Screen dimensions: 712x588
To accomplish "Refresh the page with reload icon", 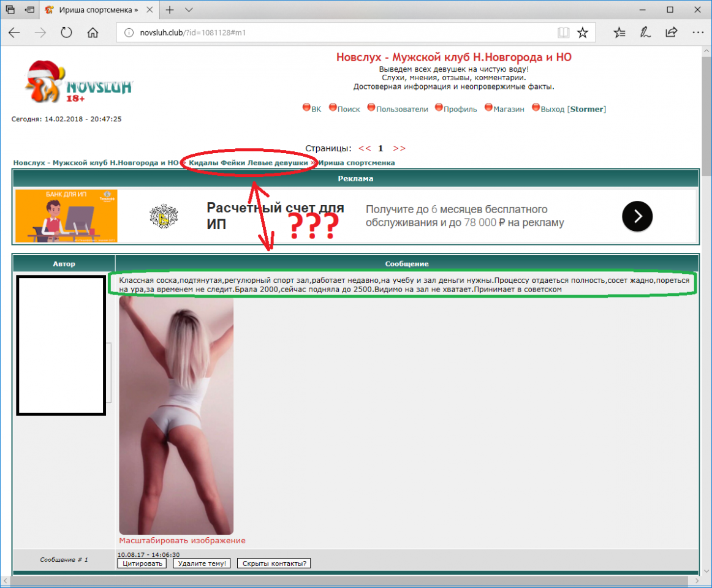I will click(x=66, y=32).
